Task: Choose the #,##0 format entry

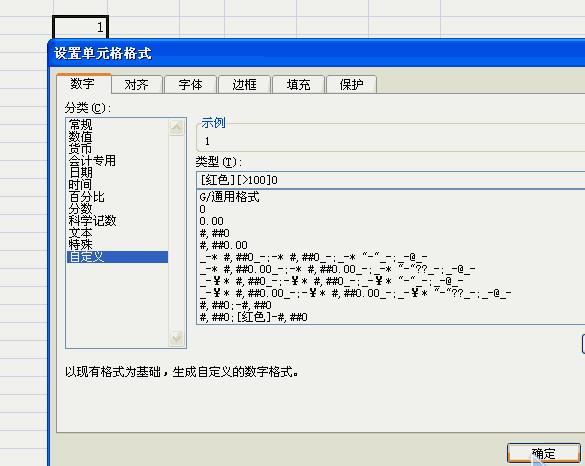Action: tap(391, 233)
